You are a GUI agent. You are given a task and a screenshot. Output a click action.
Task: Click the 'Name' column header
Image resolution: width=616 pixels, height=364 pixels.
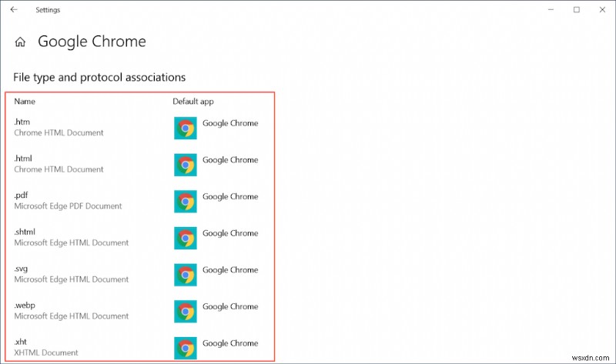pyautogui.click(x=25, y=102)
